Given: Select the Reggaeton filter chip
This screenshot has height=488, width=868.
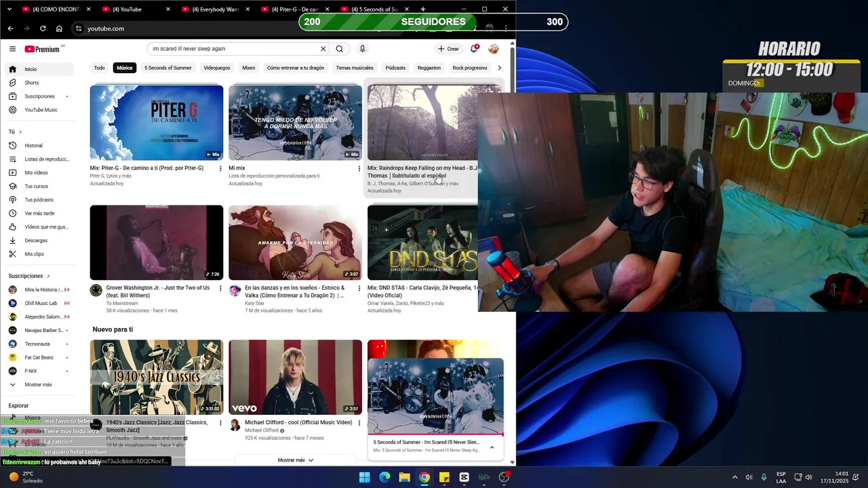Looking at the screenshot, I should tap(429, 68).
